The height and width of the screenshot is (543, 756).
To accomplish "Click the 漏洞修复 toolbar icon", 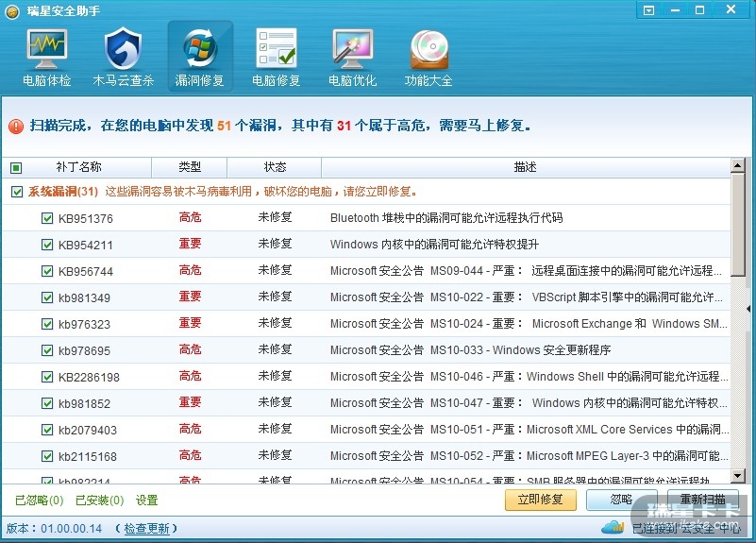I will [x=200, y=58].
